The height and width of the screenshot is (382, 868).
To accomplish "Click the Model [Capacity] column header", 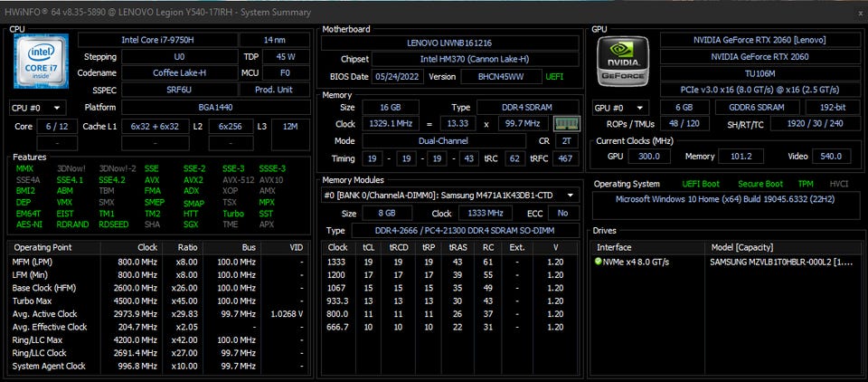I will (x=783, y=247).
